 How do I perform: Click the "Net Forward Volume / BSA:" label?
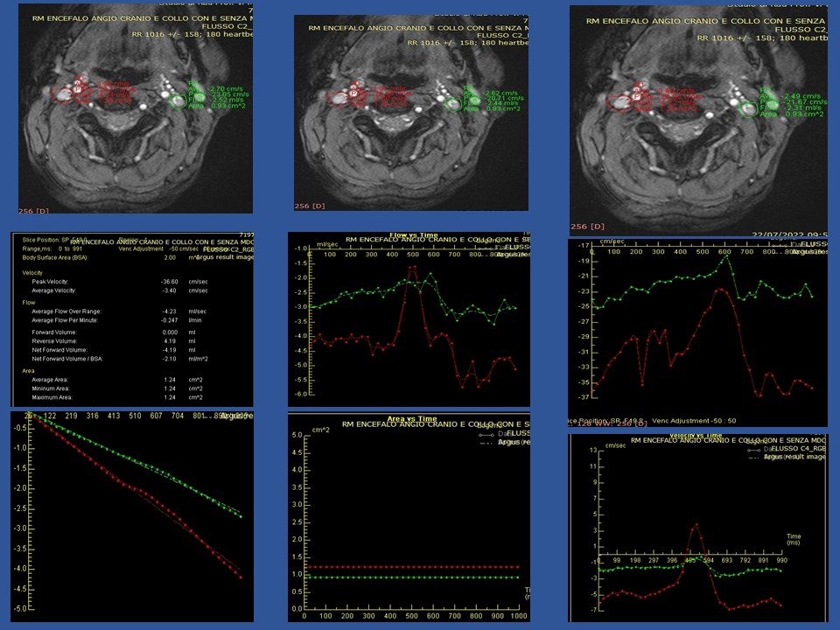(x=67, y=359)
